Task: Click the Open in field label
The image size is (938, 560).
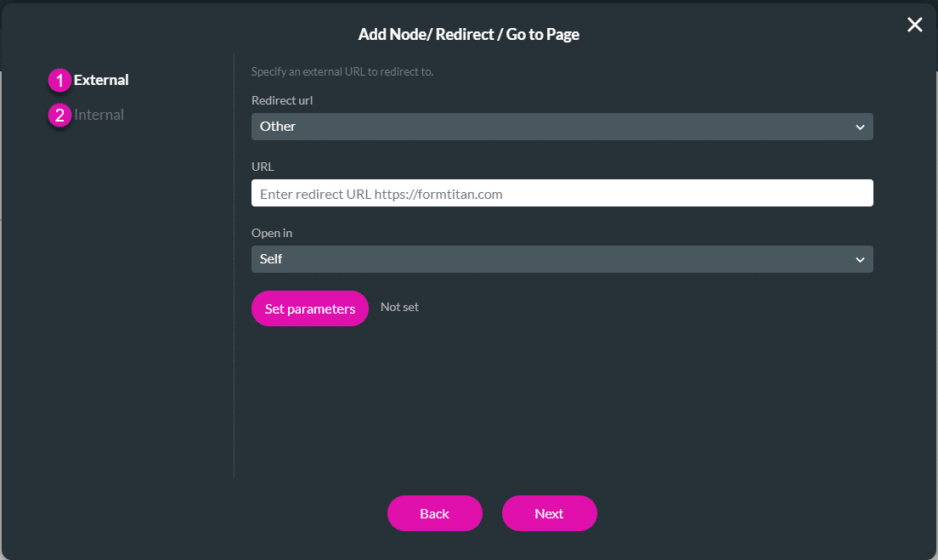Action: click(x=272, y=232)
